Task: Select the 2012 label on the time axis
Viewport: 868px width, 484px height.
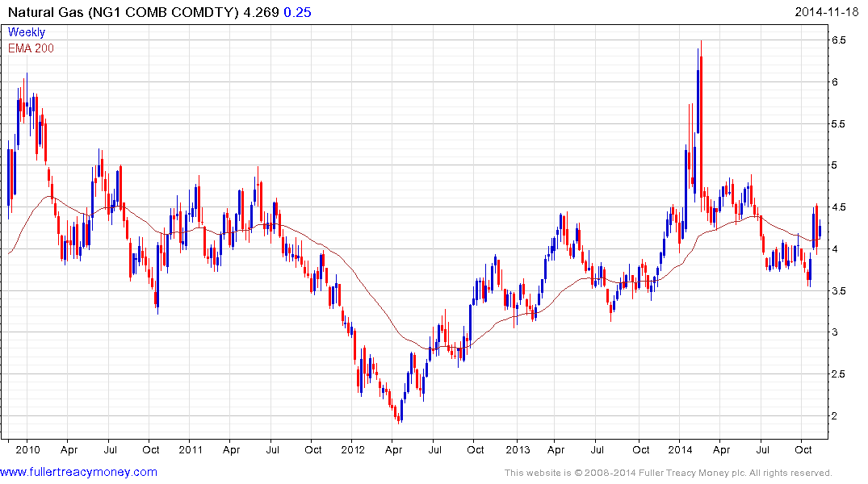Action: tap(353, 449)
